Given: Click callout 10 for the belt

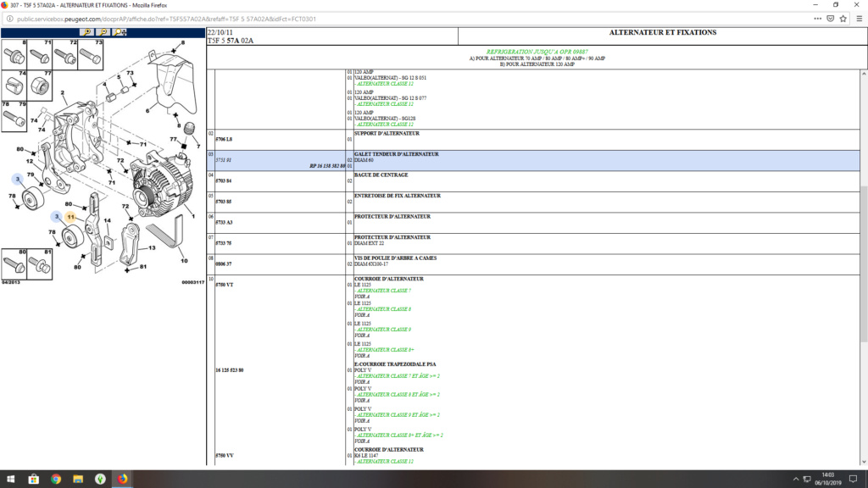Looking at the screenshot, I should coord(184,261).
